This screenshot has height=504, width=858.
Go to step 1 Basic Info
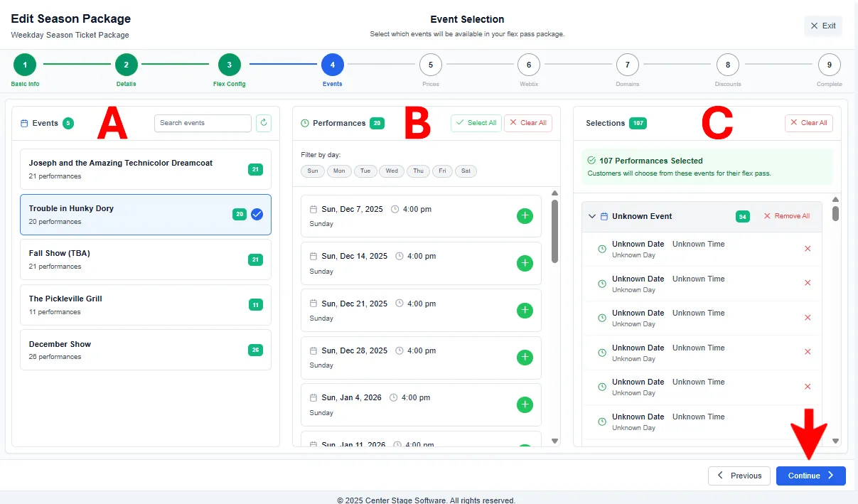25,65
